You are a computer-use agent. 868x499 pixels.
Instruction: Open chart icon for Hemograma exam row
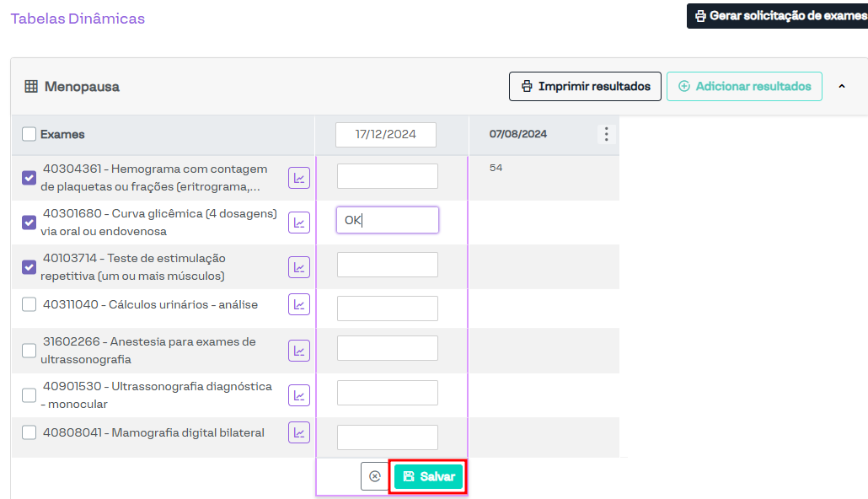(x=299, y=178)
